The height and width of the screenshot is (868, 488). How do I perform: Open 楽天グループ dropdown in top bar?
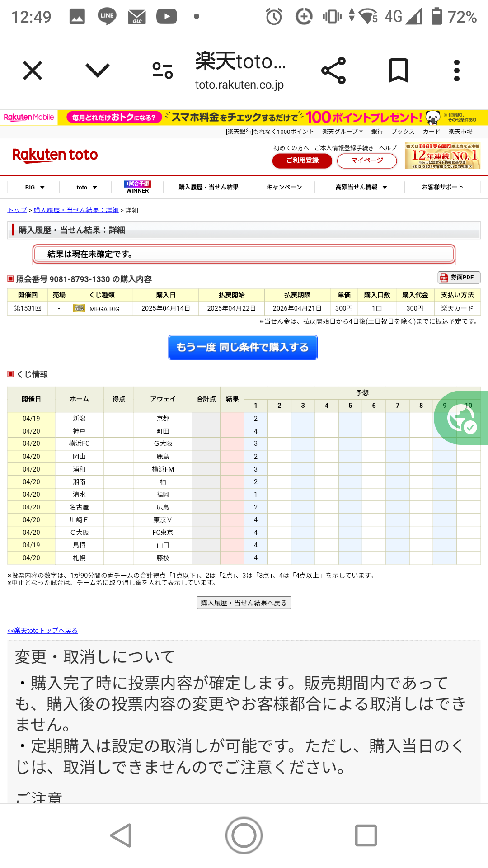[x=343, y=132]
